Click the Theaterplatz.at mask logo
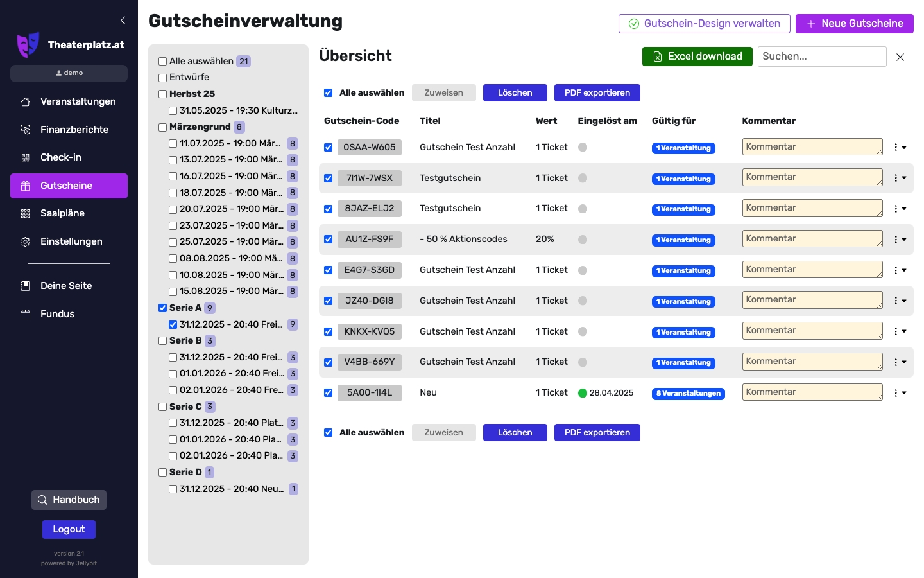Screen dimensions: 924x578 pos(28,45)
